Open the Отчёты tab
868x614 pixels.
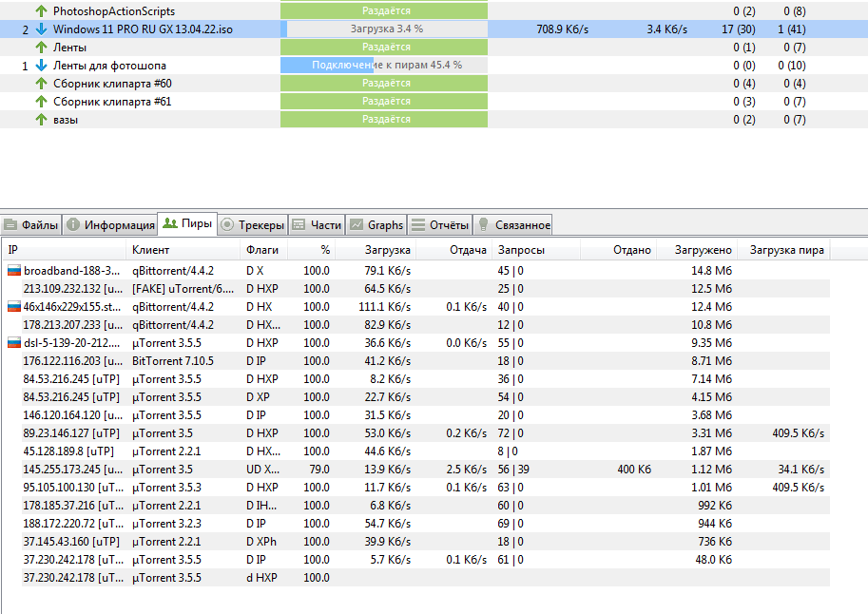pyautogui.click(x=441, y=225)
